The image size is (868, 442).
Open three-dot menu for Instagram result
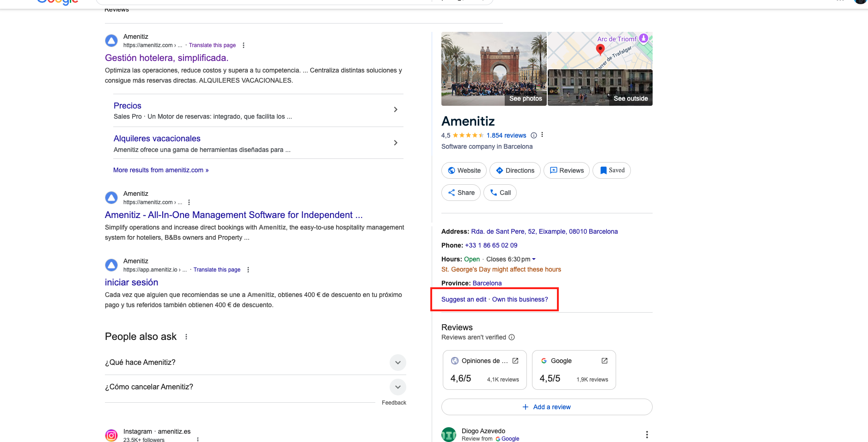198,439
